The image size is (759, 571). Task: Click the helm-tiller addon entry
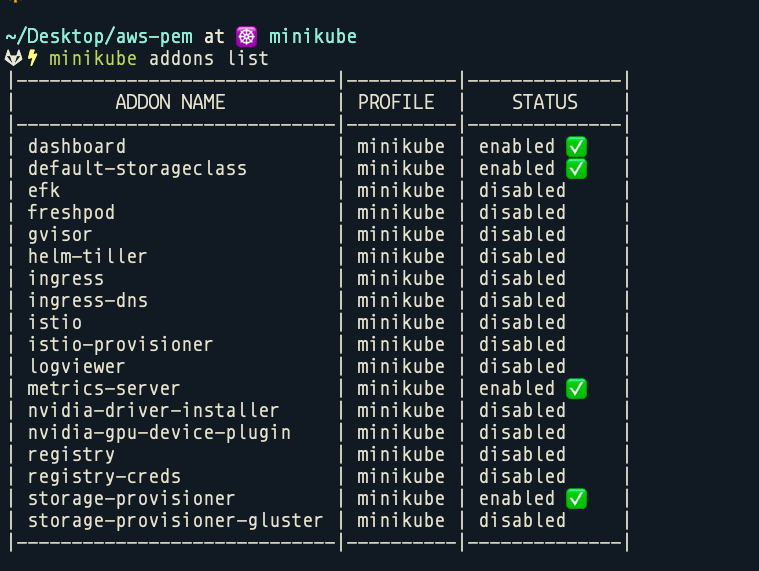pyautogui.click(x=87, y=256)
